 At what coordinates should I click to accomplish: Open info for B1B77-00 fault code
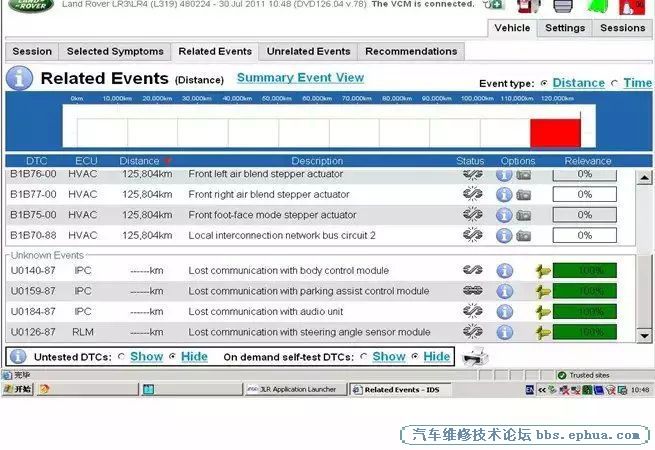click(x=504, y=194)
